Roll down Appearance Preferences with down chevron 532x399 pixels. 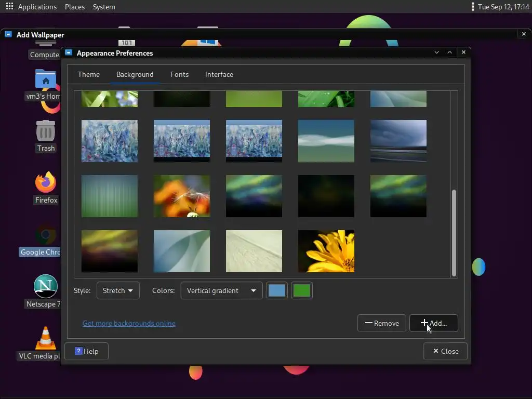tap(436, 52)
